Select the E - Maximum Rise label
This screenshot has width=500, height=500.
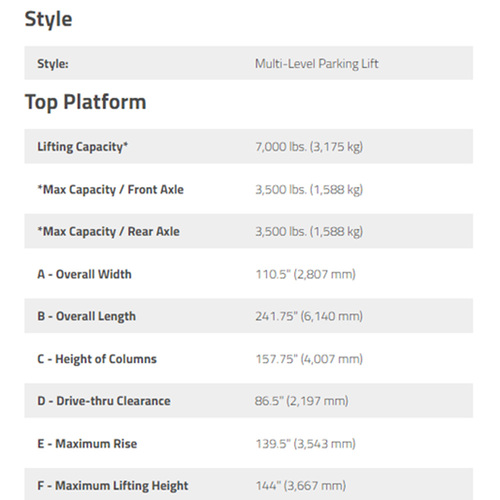point(87,444)
